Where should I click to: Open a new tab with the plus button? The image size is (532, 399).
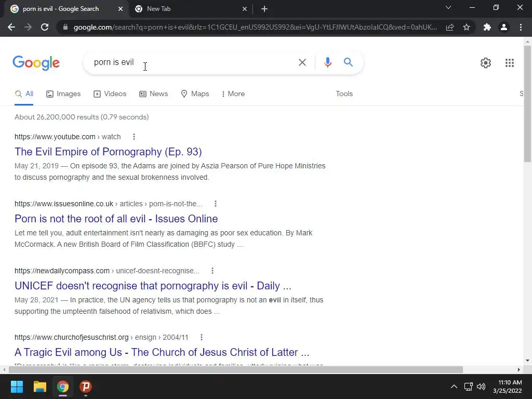264,9
